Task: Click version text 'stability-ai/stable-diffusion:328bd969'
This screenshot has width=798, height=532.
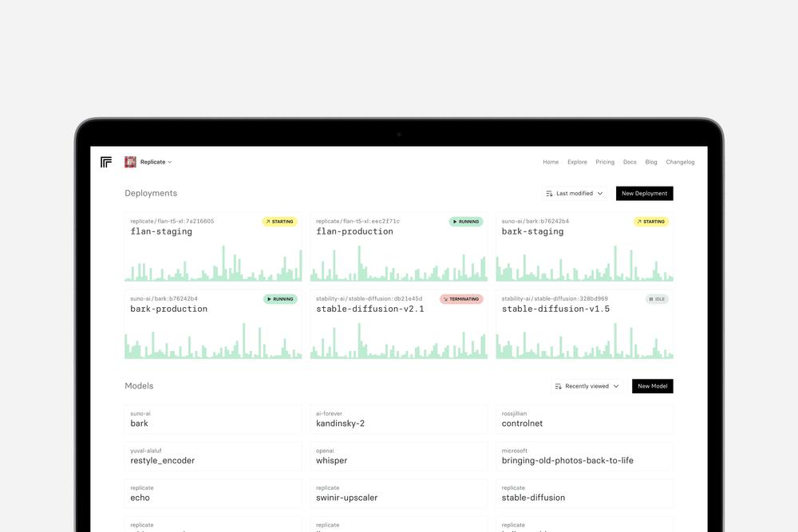Action: (x=555, y=298)
